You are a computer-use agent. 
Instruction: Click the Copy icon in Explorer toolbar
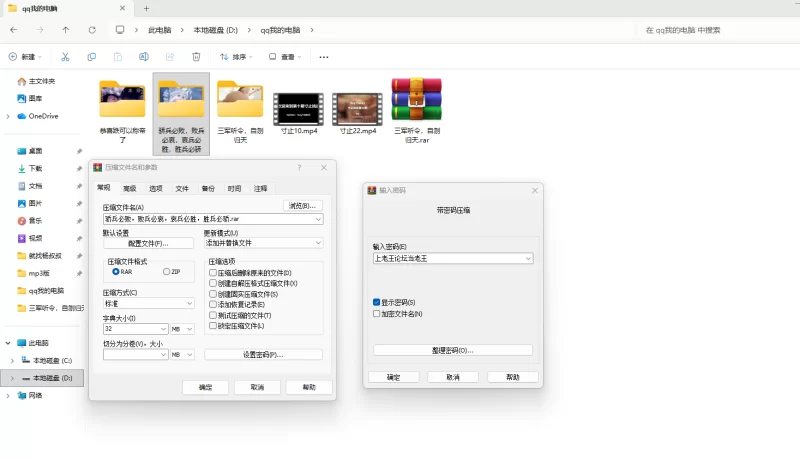[92, 57]
